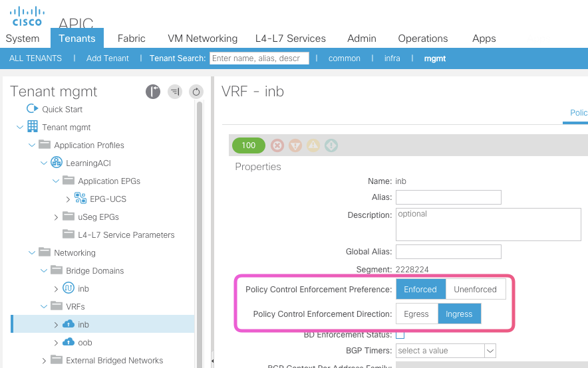This screenshot has height=368, width=588.
Task: Open the common tenant link
Action: point(345,58)
